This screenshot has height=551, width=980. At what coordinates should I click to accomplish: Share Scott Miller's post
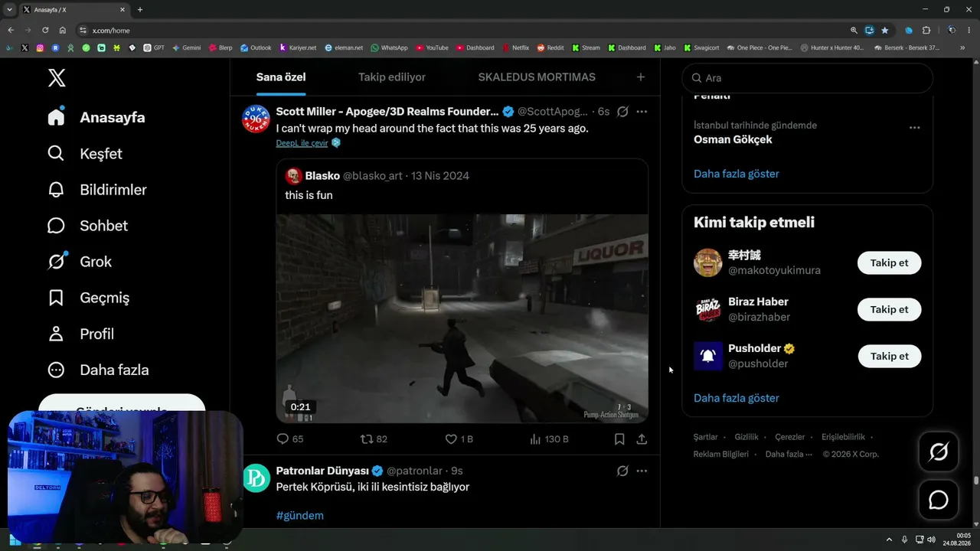tap(642, 439)
